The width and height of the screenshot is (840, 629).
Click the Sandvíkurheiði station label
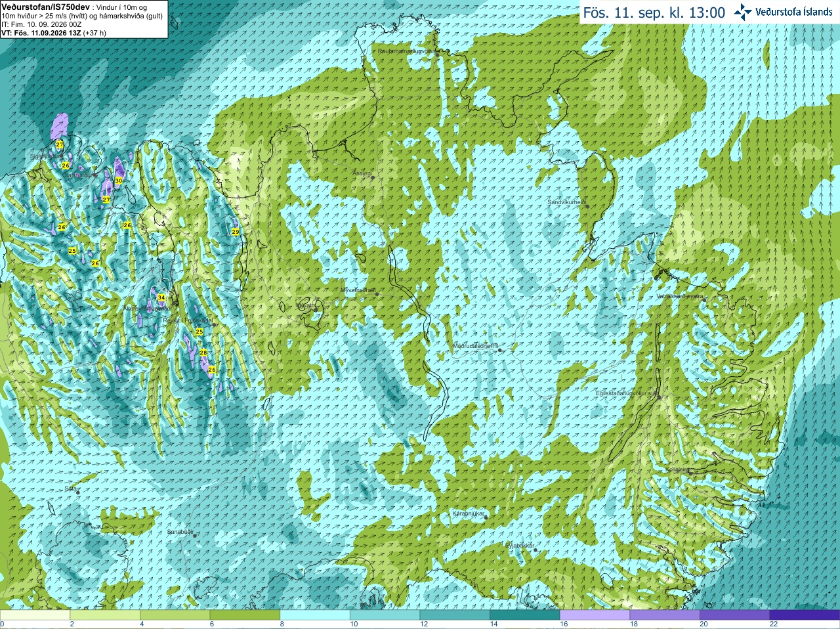(x=566, y=202)
